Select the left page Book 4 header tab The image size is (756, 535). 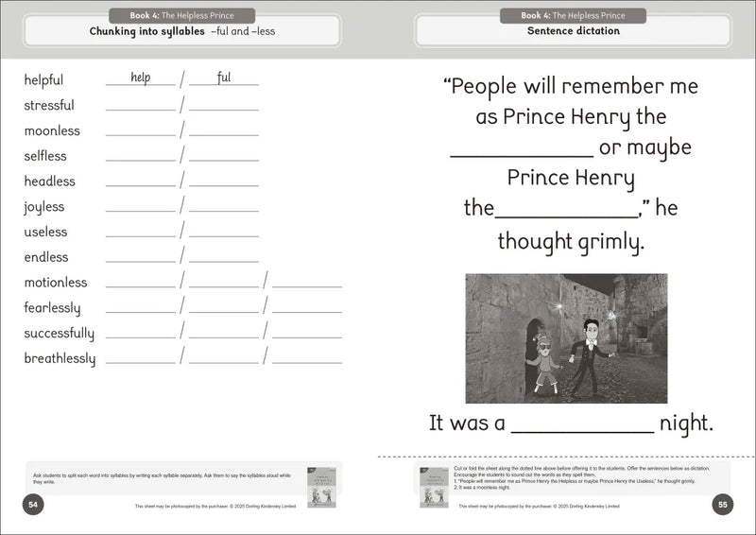tap(182, 15)
